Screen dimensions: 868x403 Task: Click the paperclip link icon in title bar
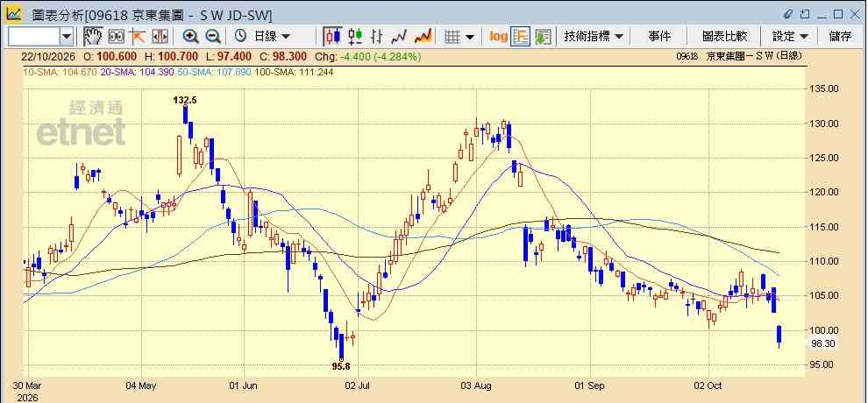coord(789,14)
